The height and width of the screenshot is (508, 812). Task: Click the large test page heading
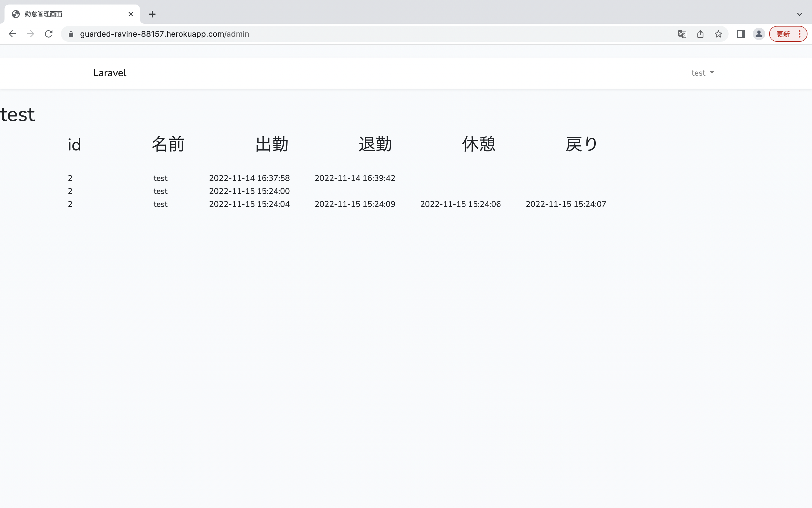click(x=17, y=115)
